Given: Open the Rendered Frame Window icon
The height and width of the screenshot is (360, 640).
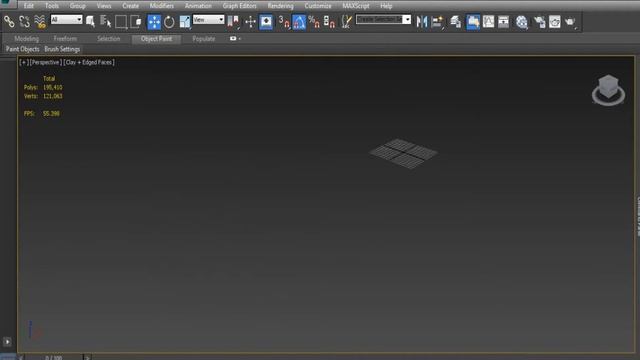Looking at the screenshot, I should tap(554, 22).
